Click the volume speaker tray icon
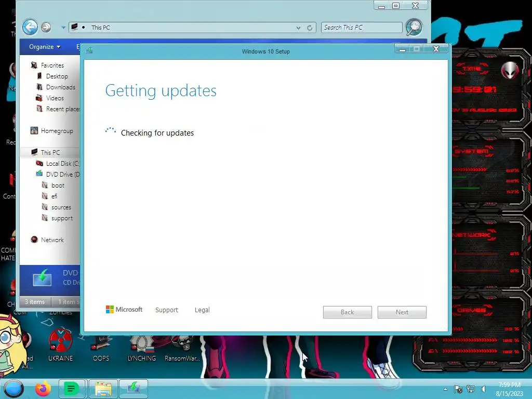The image size is (532, 399). pos(484,389)
